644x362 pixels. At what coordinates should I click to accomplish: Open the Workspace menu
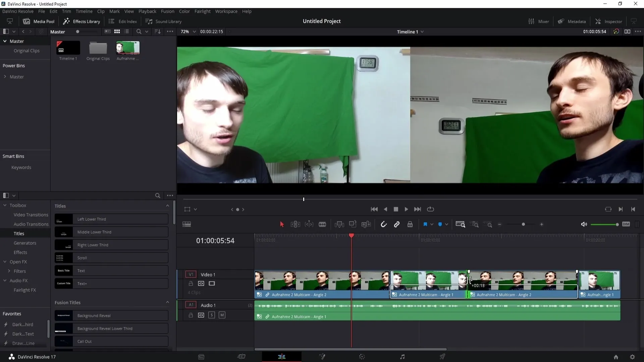click(x=226, y=11)
